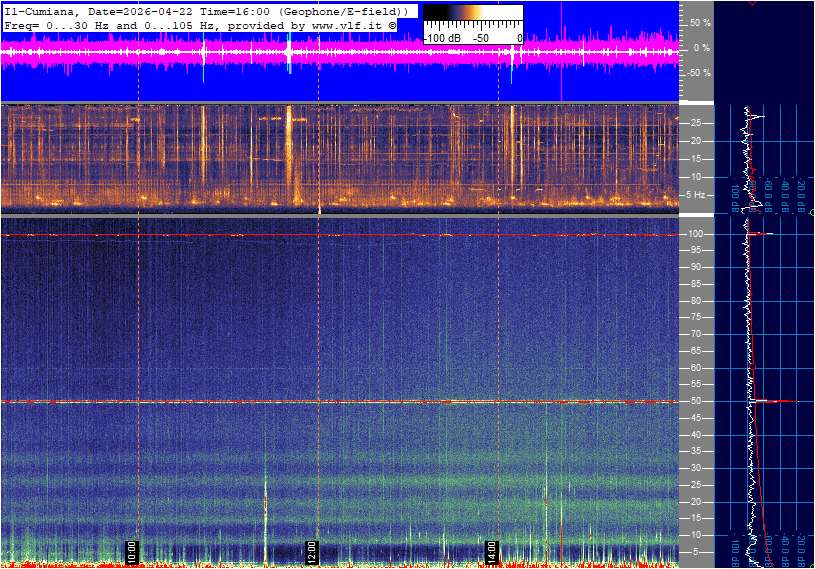
Task: Select the '70' label on the lower frequency axis
Action: coord(695,334)
